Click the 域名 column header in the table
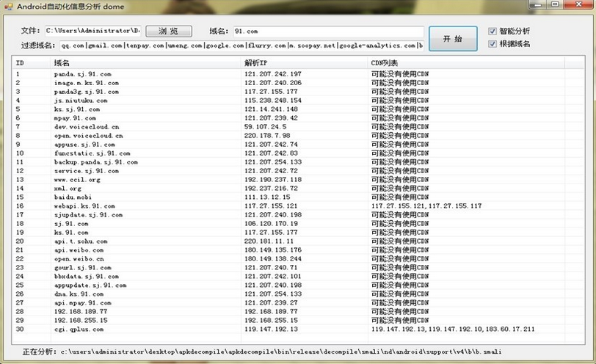This screenshot has width=596, height=364. tap(145, 63)
